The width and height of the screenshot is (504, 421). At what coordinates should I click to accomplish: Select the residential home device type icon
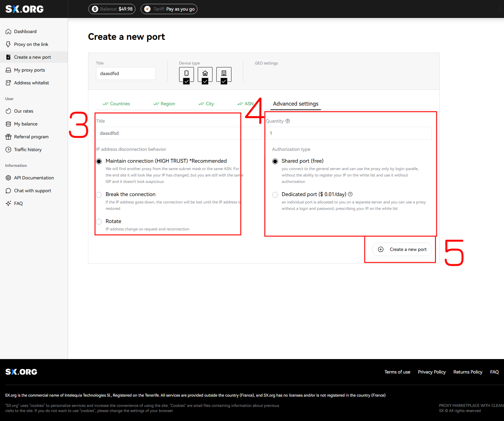click(x=205, y=74)
